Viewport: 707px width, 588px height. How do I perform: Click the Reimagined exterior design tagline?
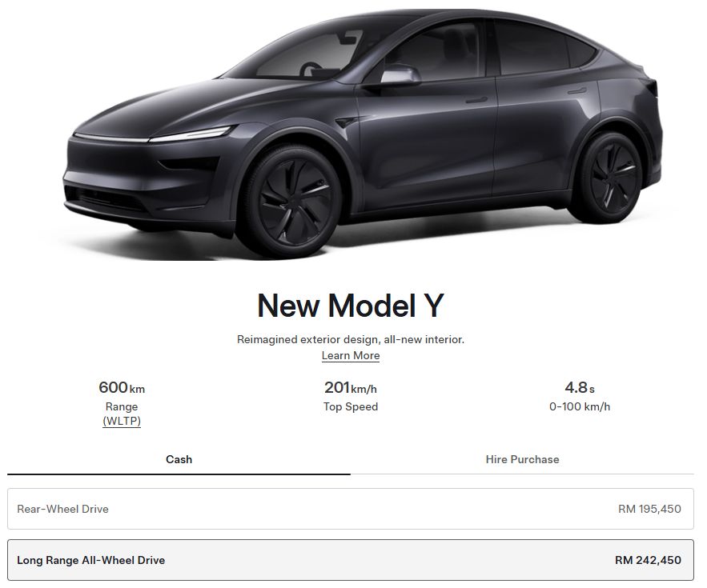pos(351,339)
